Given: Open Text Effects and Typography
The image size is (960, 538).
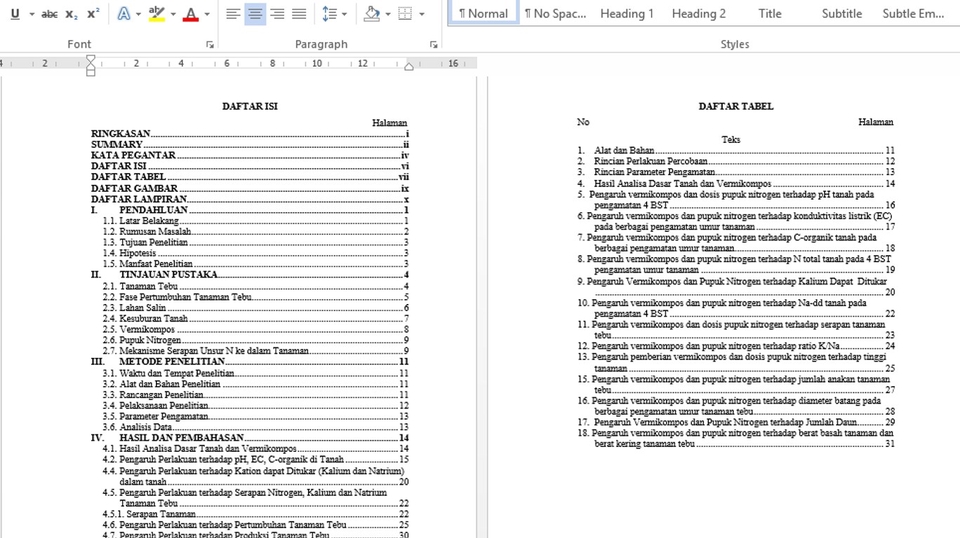Looking at the screenshot, I should coord(124,13).
